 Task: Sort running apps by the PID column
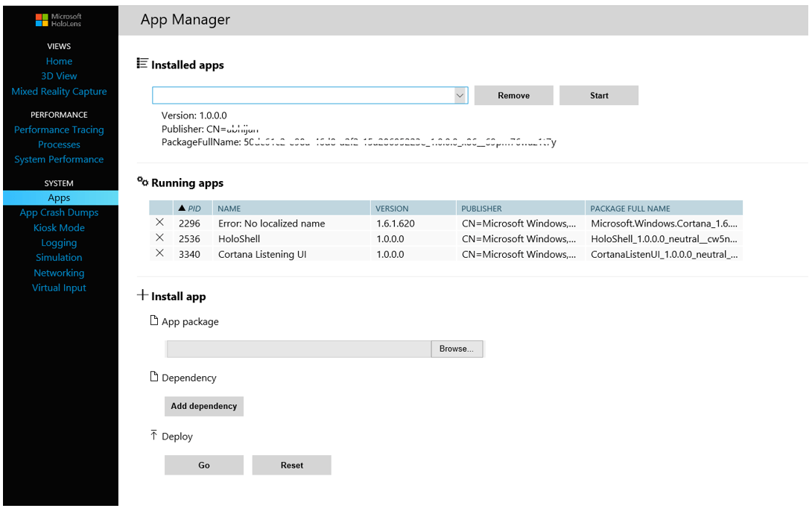tap(191, 208)
